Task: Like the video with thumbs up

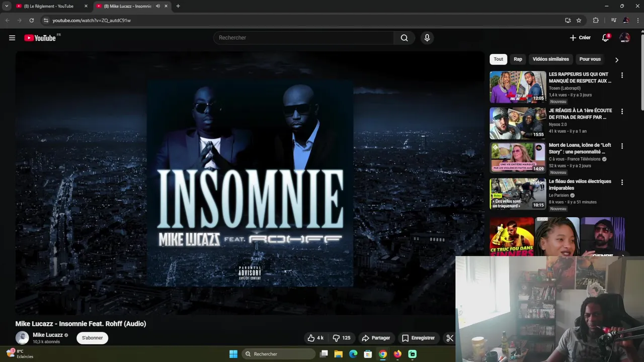Action: pos(316,338)
